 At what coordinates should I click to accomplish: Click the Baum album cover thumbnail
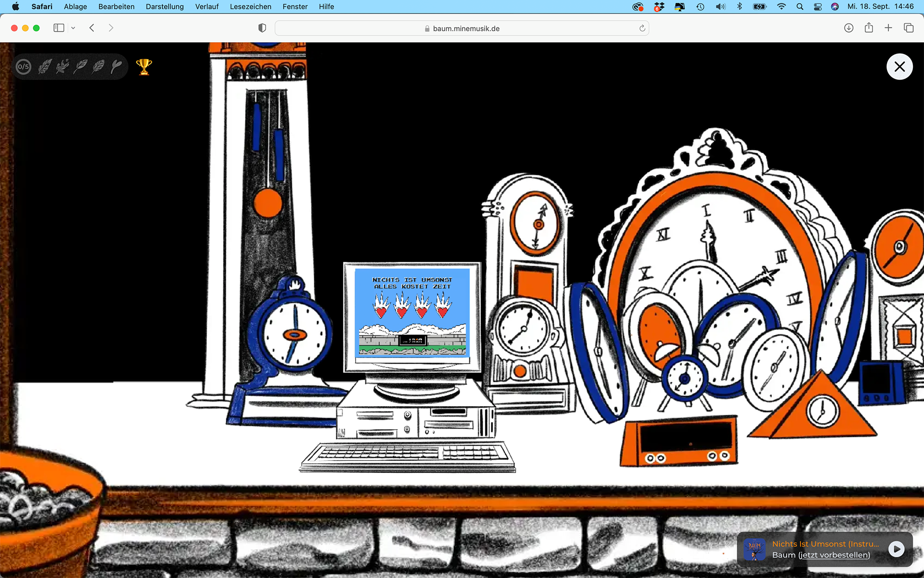pos(755,549)
